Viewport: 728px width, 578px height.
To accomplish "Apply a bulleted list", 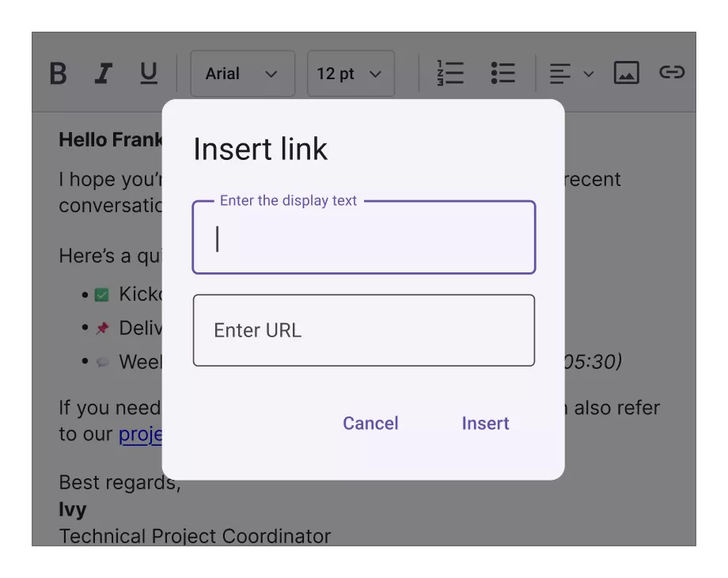I will (x=502, y=73).
